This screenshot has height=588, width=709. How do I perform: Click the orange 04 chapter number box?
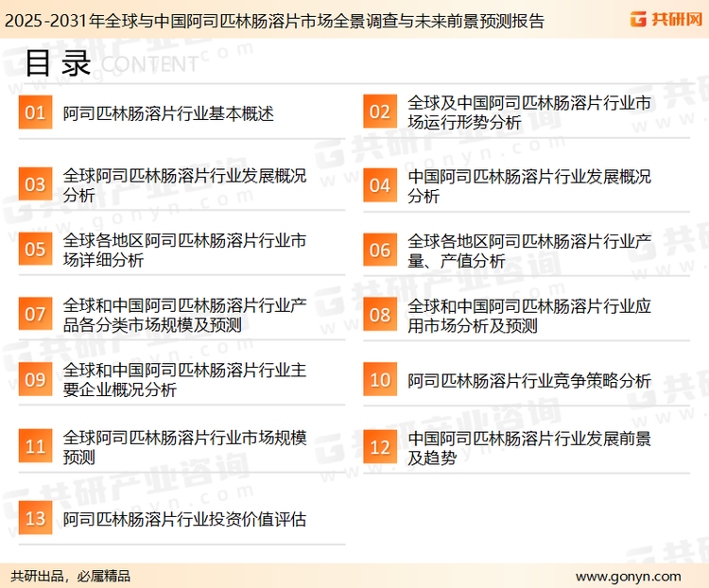(380, 185)
